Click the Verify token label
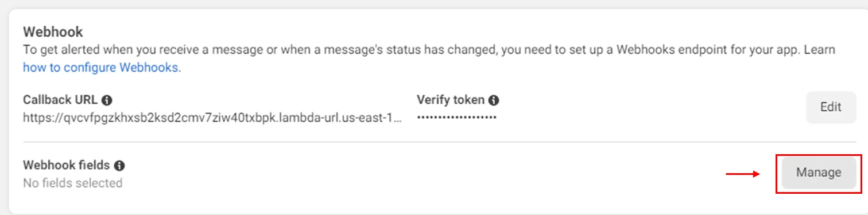Screen dimensions: 868x215 pyautogui.click(x=451, y=100)
